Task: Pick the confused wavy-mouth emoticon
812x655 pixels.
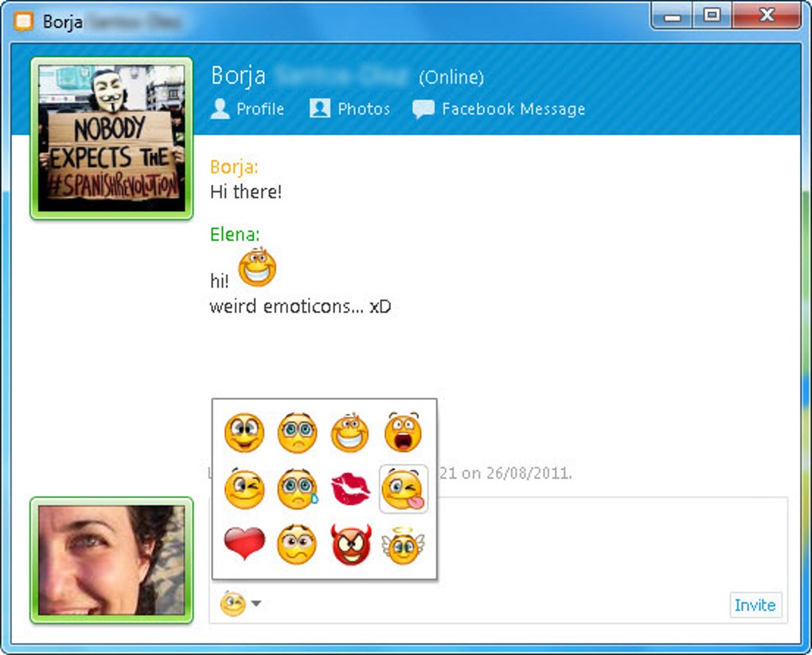Action: click(297, 544)
